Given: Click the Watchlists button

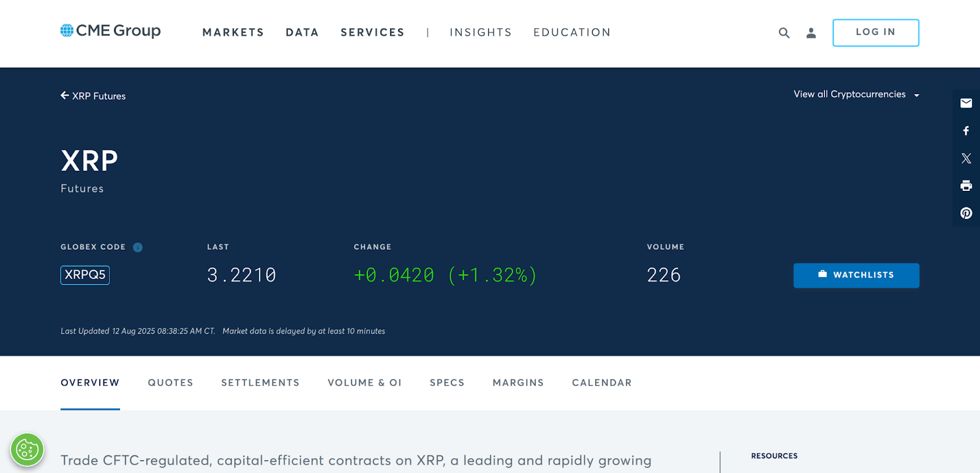Looking at the screenshot, I should click(x=856, y=275).
